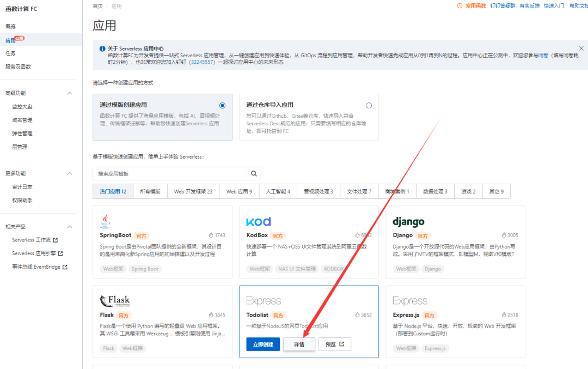Click the NAS UI 文件管理 tag
Image resolution: width=588 pixels, height=369 pixels.
[297, 269]
